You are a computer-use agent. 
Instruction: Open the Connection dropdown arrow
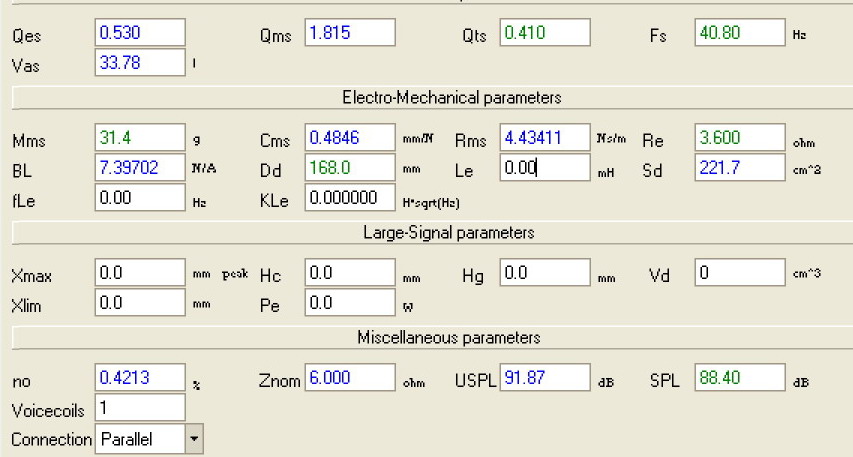(x=194, y=438)
